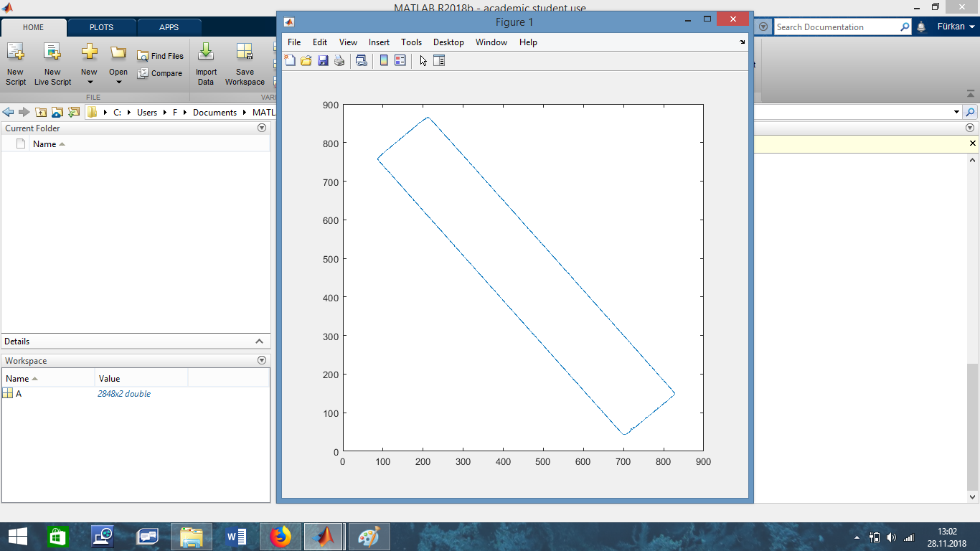Viewport: 980px width, 551px height.
Task: Open the Property Inspector from figure toolbar
Action: coord(440,61)
